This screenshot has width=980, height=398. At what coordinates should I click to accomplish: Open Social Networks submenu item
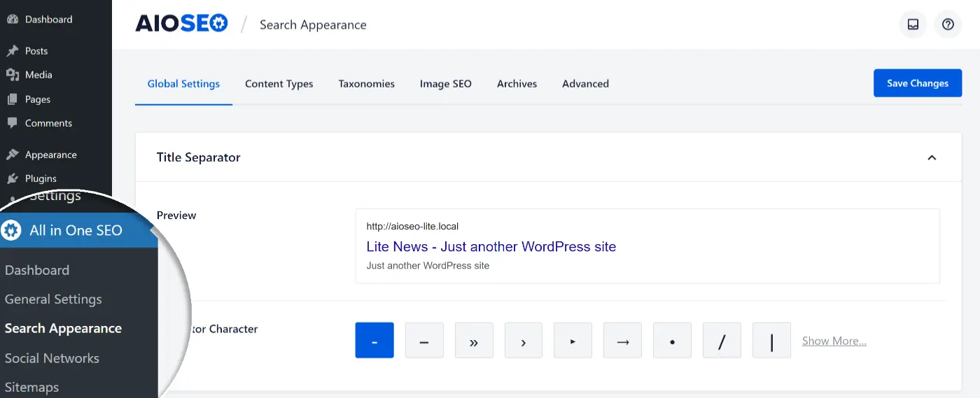tap(52, 358)
